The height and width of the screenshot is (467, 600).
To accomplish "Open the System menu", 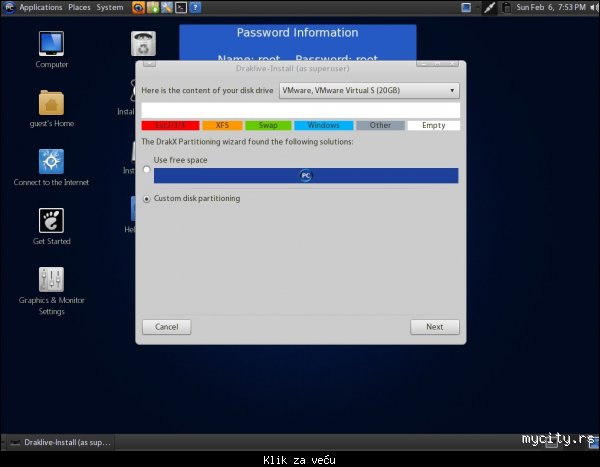I will (110, 7).
